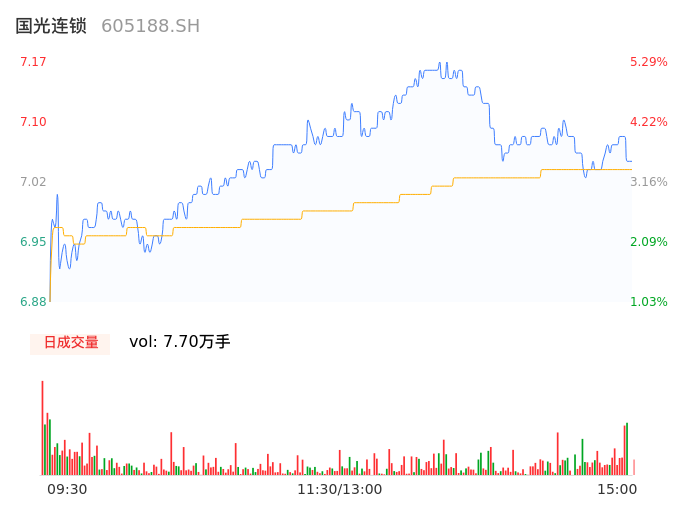Click the gray 7.02 price label
Image resolution: width=686 pixels, height=524 pixels.
33,182
